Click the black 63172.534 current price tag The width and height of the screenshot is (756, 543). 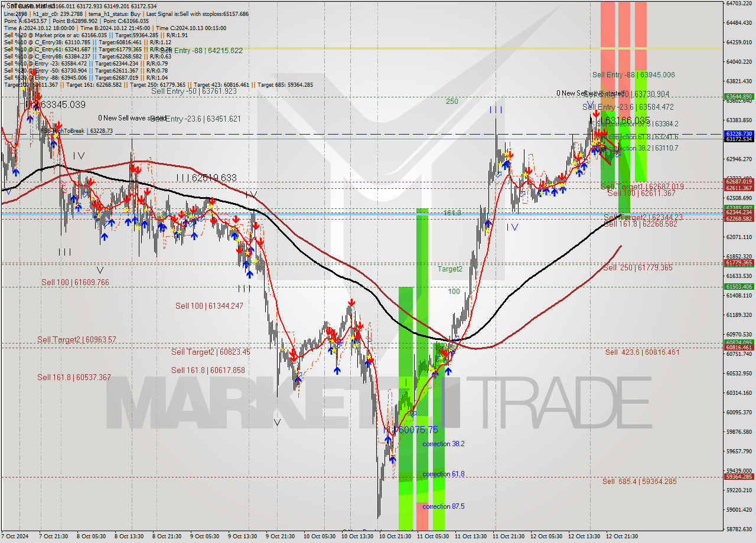(x=738, y=139)
